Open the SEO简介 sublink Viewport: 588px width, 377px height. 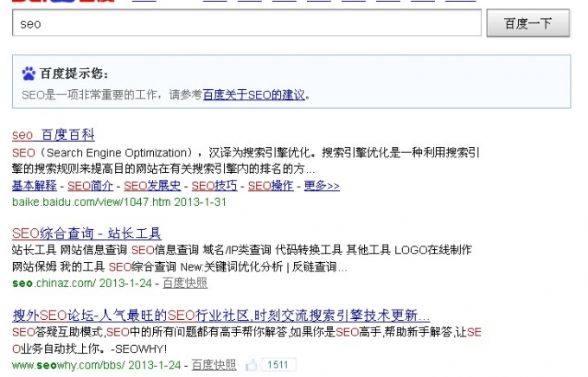coord(91,186)
